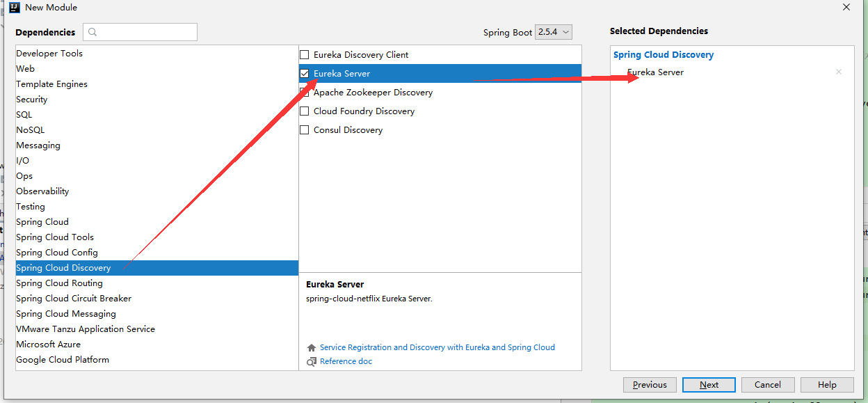868x403 pixels.
Task: Select the Developer Tools category
Action: pyautogui.click(x=157, y=54)
